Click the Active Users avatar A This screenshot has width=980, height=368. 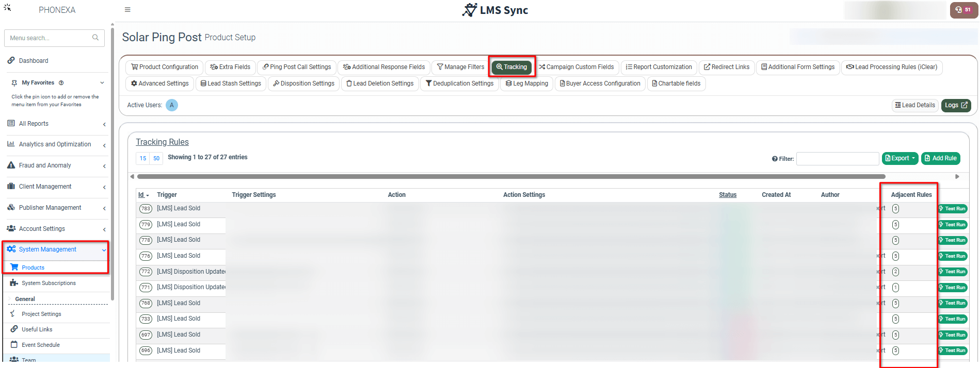[172, 105]
